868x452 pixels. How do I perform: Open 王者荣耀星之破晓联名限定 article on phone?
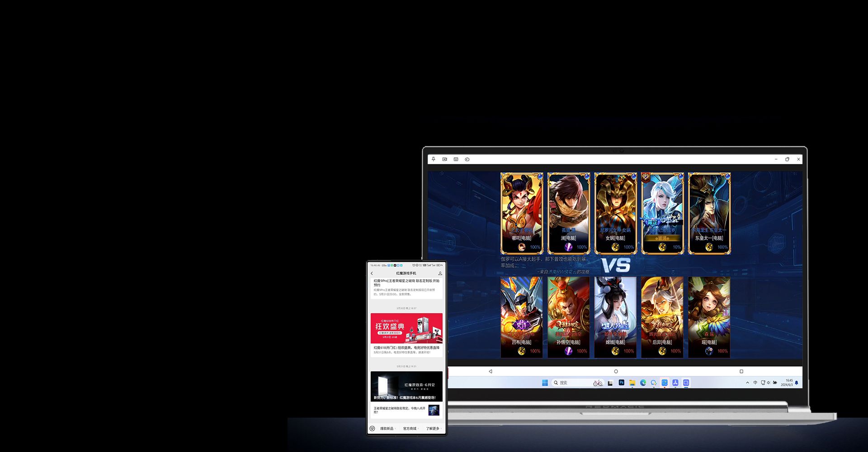406,410
